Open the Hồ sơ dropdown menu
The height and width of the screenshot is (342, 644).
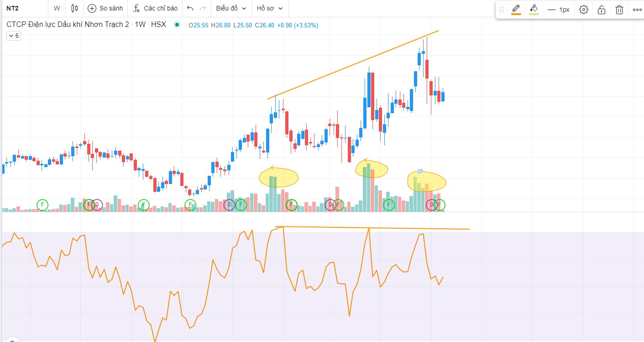click(x=270, y=8)
